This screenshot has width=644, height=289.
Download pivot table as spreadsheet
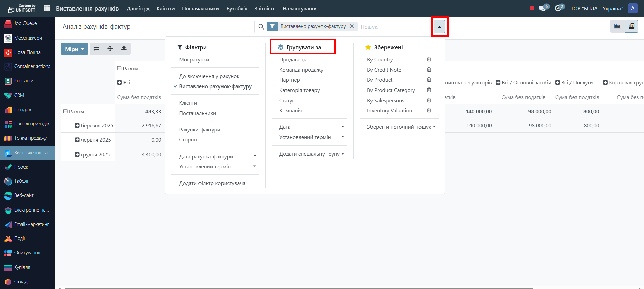(x=124, y=49)
